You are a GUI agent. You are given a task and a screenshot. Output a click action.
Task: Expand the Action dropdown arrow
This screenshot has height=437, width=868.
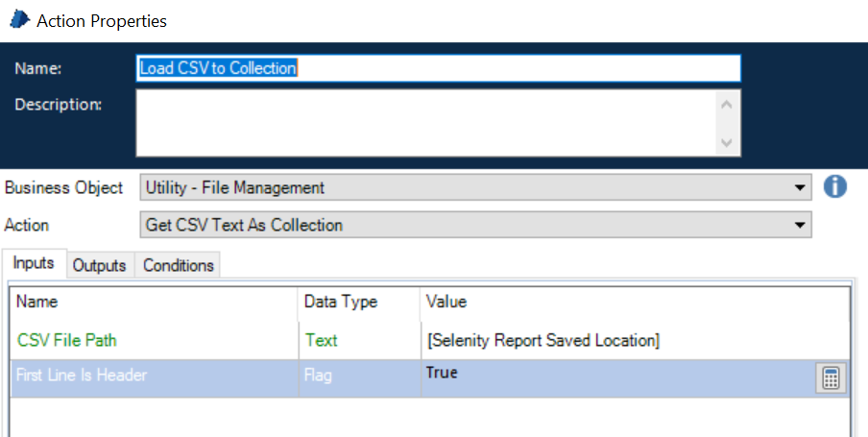(x=800, y=225)
